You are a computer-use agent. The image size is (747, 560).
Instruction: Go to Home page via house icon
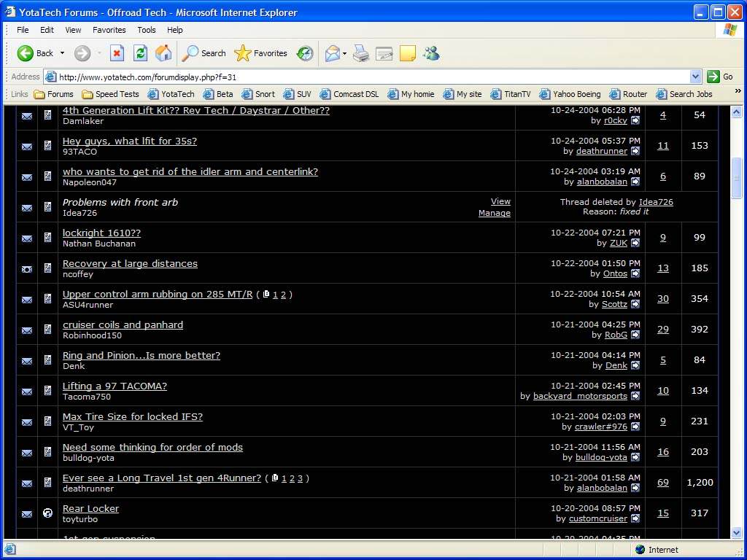pos(163,53)
